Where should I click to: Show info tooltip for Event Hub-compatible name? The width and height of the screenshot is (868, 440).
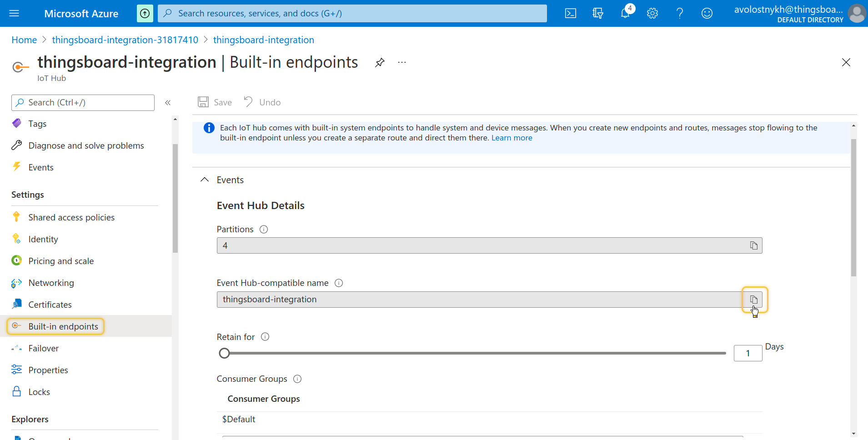click(339, 283)
